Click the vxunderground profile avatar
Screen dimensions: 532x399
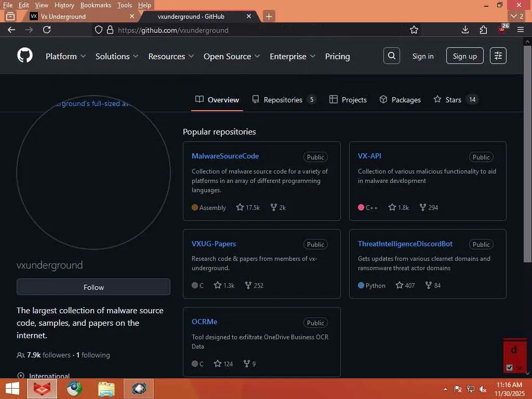tap(94, 172)
